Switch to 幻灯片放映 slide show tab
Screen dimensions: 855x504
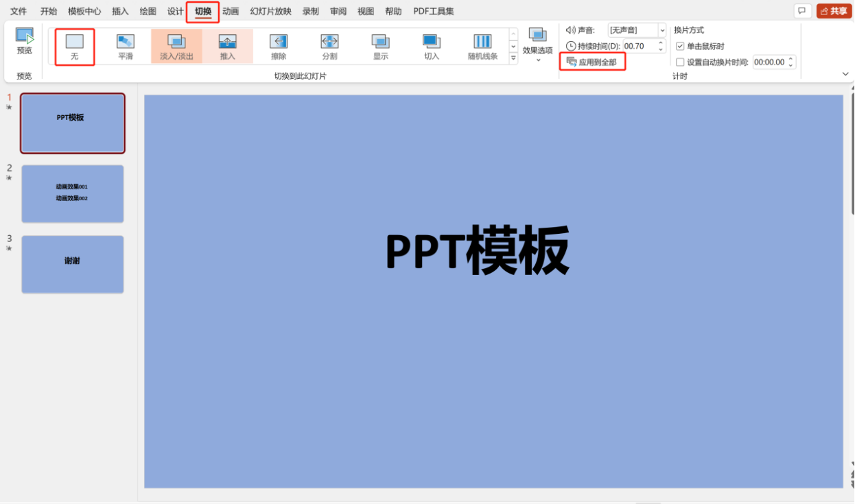271,12
